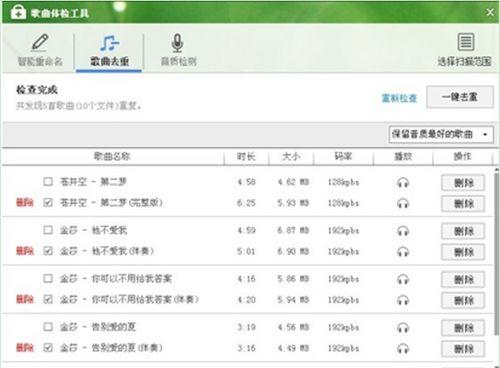Sort by 时长 column header

click(x=246, y=156)
